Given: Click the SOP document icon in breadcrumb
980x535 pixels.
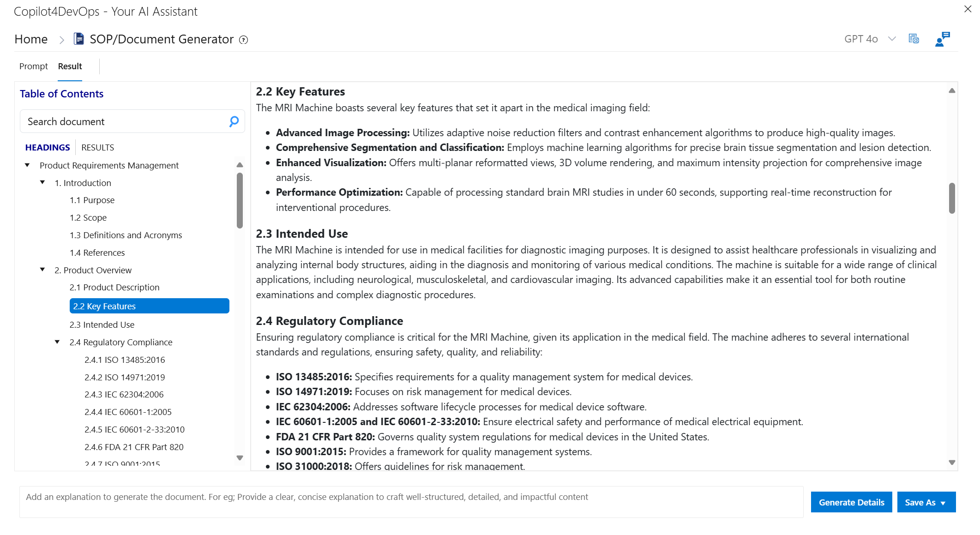Looking at the screenshot, I should pyautogui.click(x=79, y=39).
